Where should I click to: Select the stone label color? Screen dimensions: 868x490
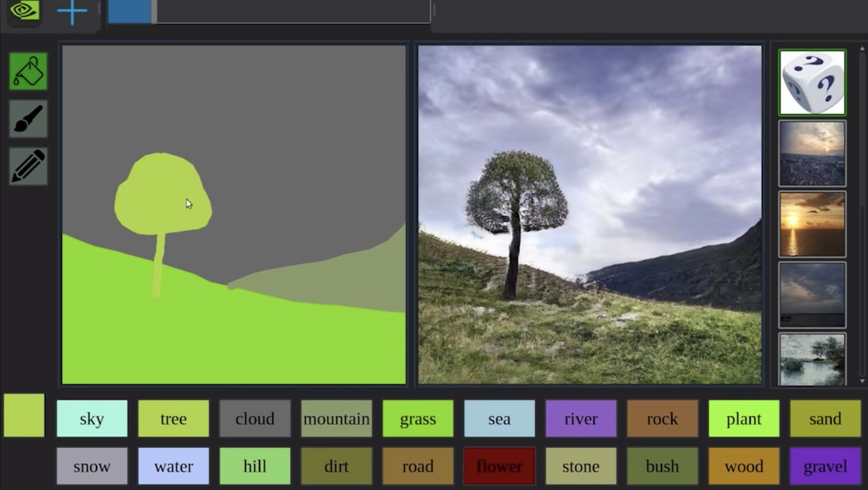click(581, 466)
